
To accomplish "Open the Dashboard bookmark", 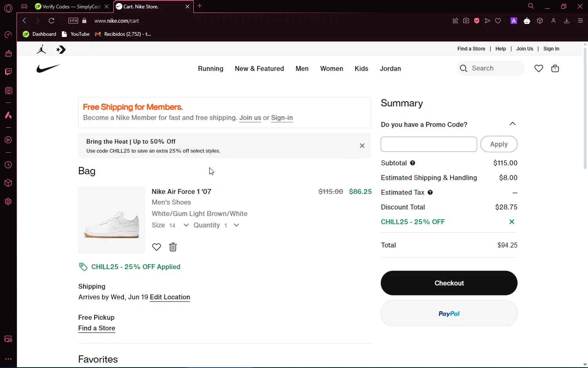I will pyautogui.click(x=40, y=34).
